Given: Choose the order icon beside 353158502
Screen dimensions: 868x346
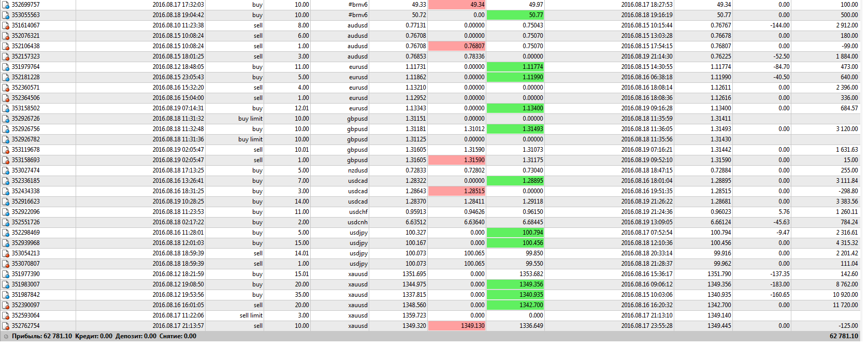Looking at the screenshot, I should pos(6,108).
